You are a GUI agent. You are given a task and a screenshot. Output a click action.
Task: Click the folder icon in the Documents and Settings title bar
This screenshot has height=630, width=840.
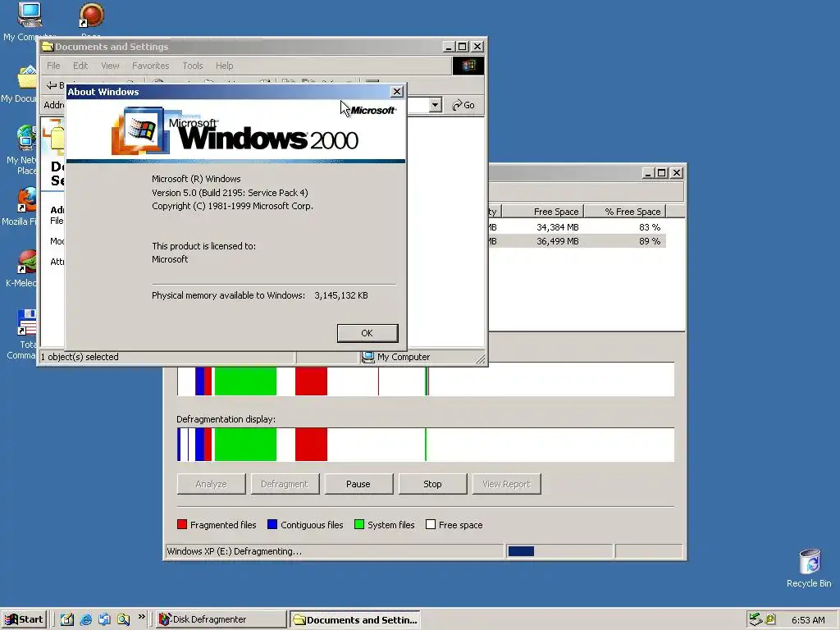pyautogui.click(x=48, y=47)
